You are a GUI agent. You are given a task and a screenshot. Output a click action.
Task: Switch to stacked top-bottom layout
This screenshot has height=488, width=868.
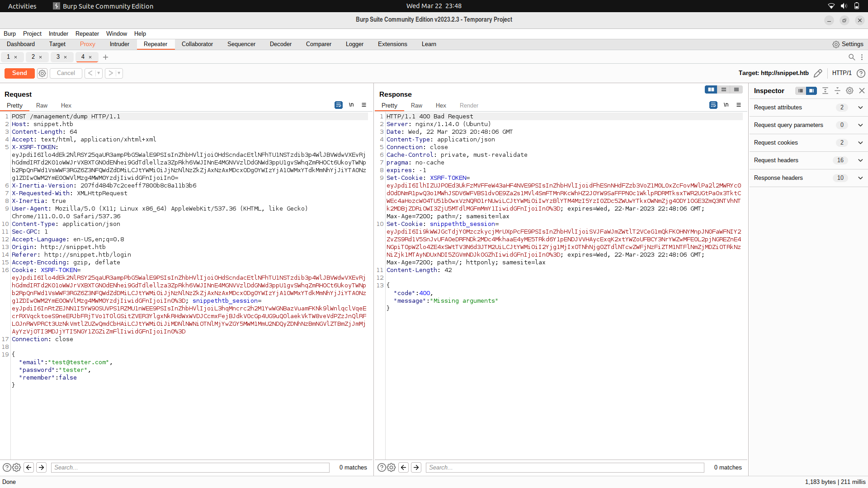tap(724, 89)
